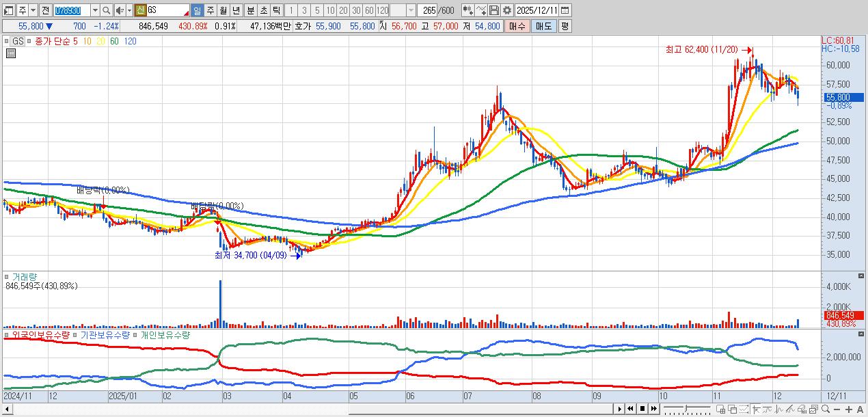Click the overlapping windows icon bottom bar
Image resolution: width=868 pixels, height=417 pixels.
coord(733,409)
